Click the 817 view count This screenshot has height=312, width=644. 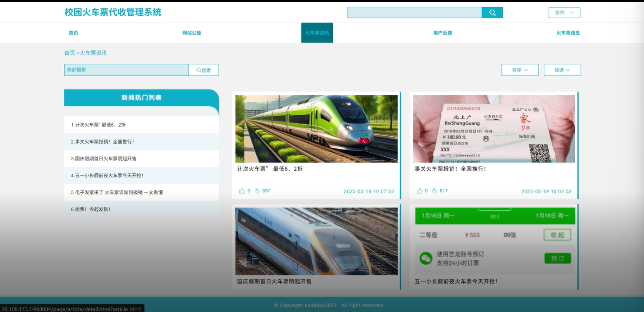444,191
